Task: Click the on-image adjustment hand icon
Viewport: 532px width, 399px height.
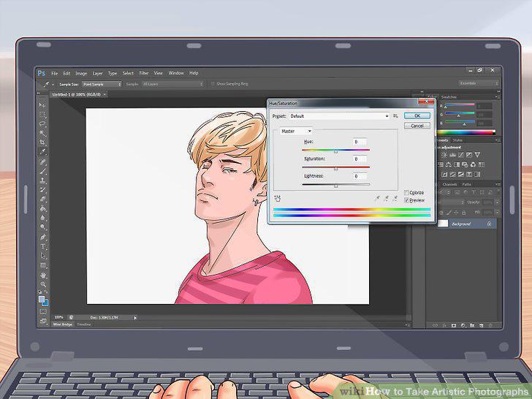Action: point(277,199)
